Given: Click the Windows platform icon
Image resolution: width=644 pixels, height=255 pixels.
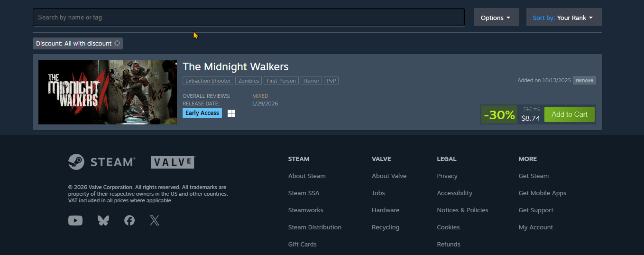Looking at the screenshot, I should pyautogui.click(x=231, y=113).
